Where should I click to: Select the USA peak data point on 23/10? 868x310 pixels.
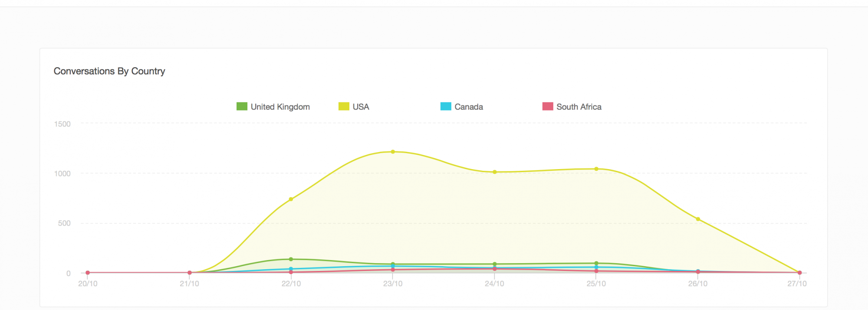coord(393,152)
